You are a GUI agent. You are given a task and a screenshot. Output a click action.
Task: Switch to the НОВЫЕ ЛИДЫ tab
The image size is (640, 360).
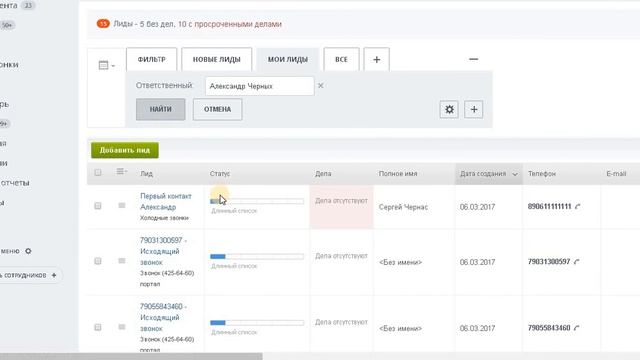click(x=216, y=60)
